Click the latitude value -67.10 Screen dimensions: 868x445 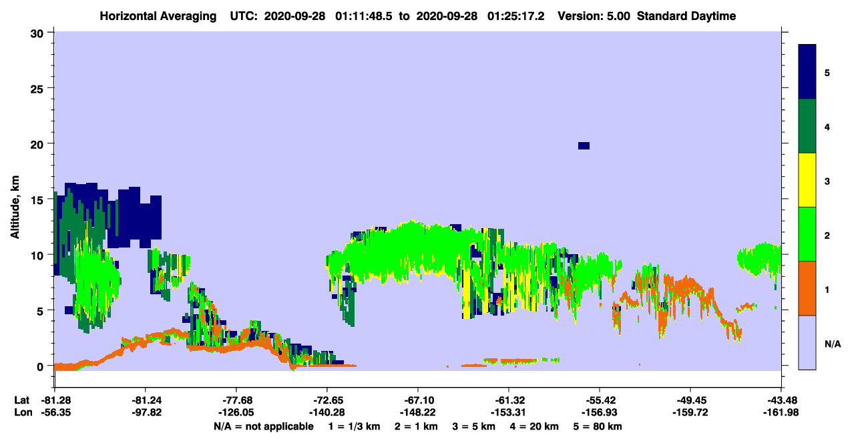coord(417,400)
